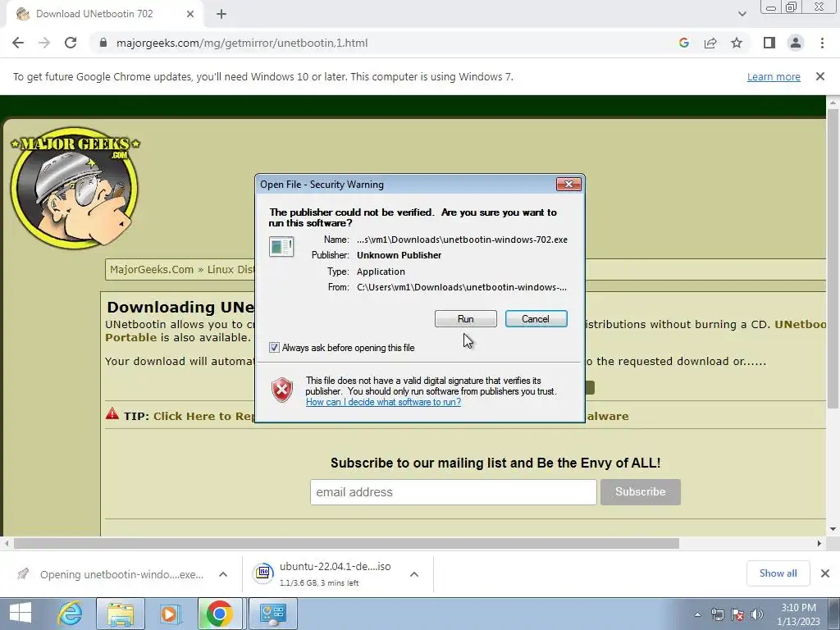The width and height of the screenshot is (840, 630).
Task: Click the ISO file icon in downloads
Action: [263, 573]
